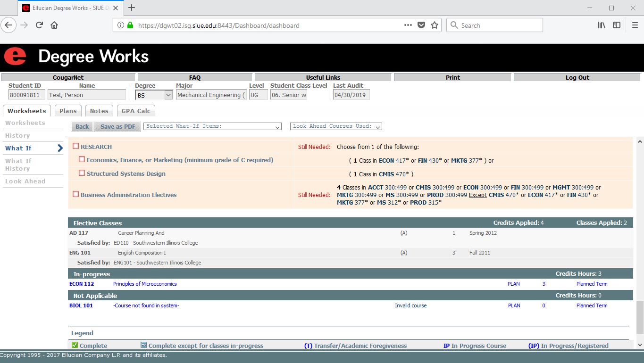Open the Pocket save icon
The image size is (644, 363).
click(x=422, y=25)
